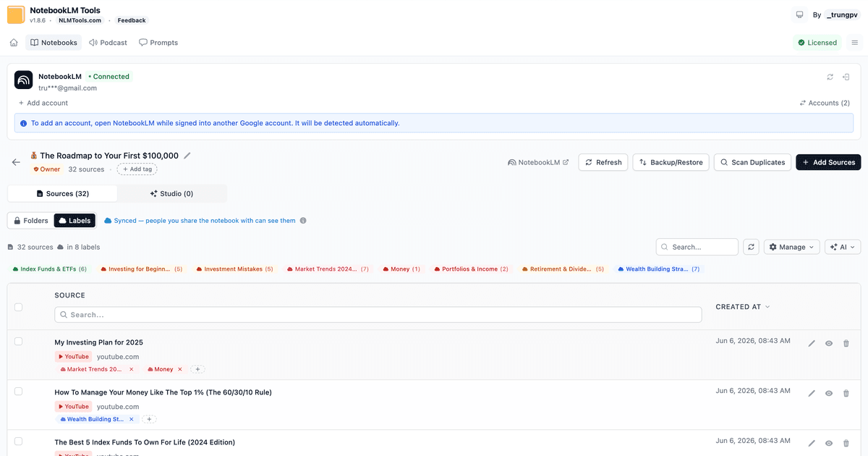Viewport: 868px width, 456px height.
Task: Click the refresh icon beside Manage
Action: (x=752, y=247)
